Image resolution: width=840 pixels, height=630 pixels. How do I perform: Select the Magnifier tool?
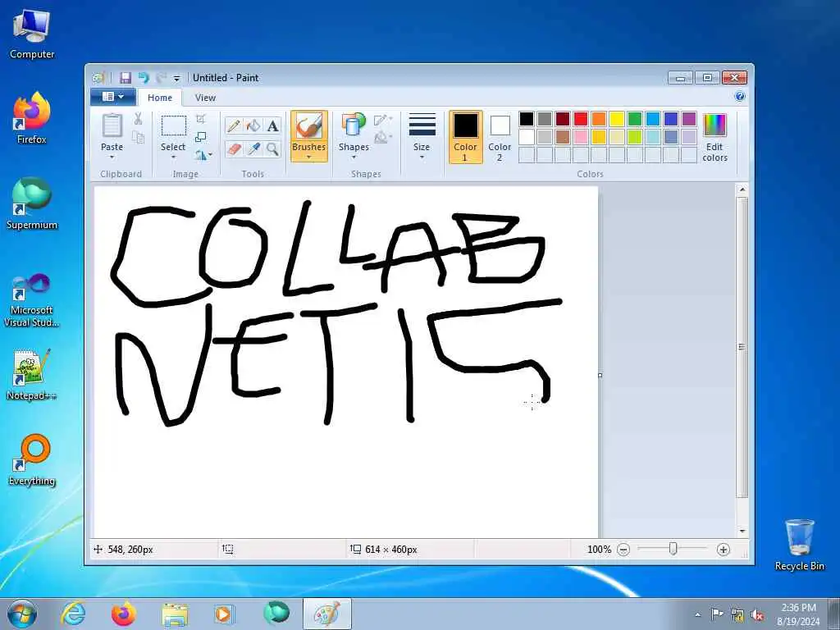click(272, 148)
